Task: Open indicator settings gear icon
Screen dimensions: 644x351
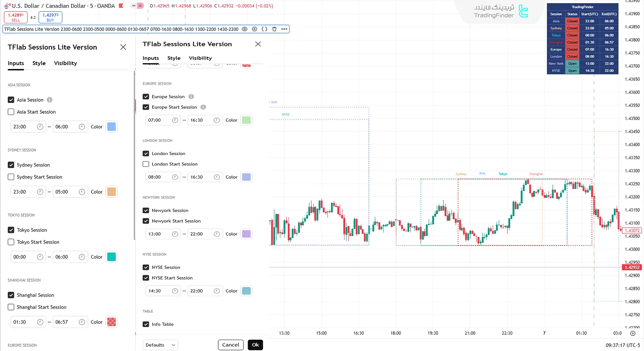Action: pyautogui.click(x=255, y=29)
